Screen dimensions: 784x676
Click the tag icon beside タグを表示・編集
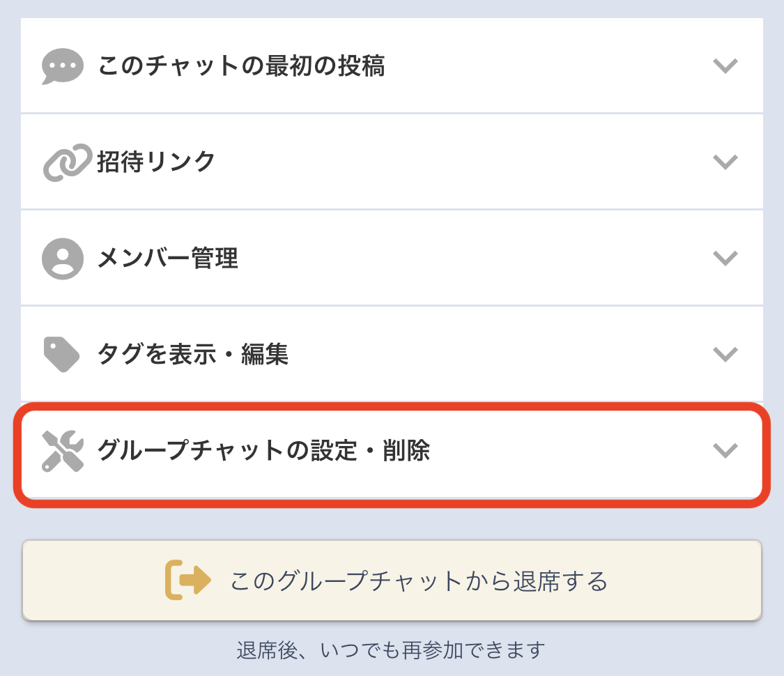[x=61, y=354]
